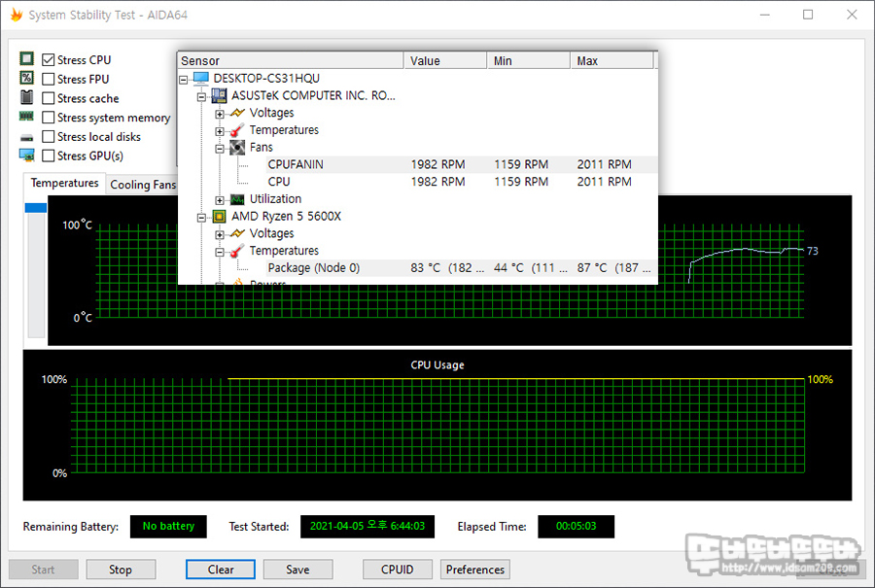Enable the Stress system memory checkbox

pyautogui.click(x=49, y=118)
